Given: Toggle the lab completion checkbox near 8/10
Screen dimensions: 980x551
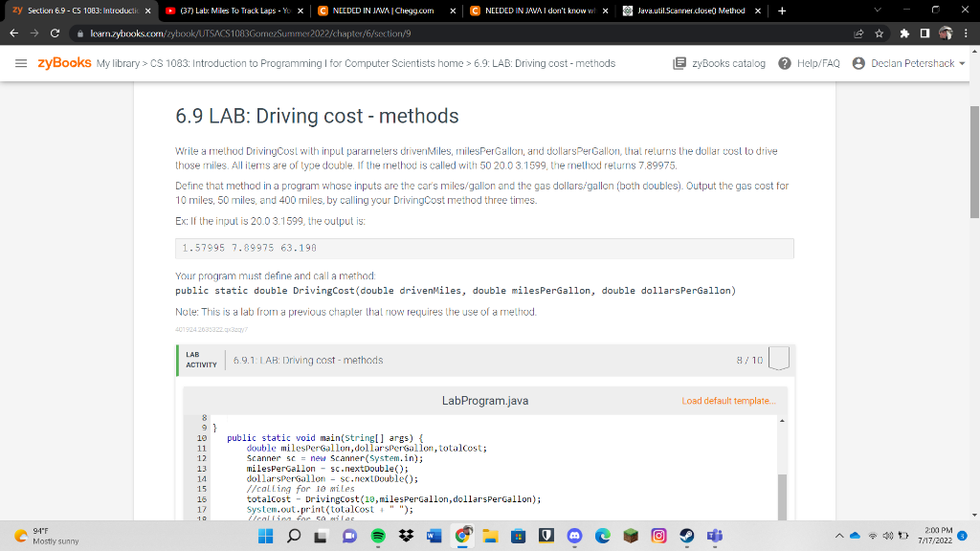Looking at the screenshot, I should click(x=778, y=359).
